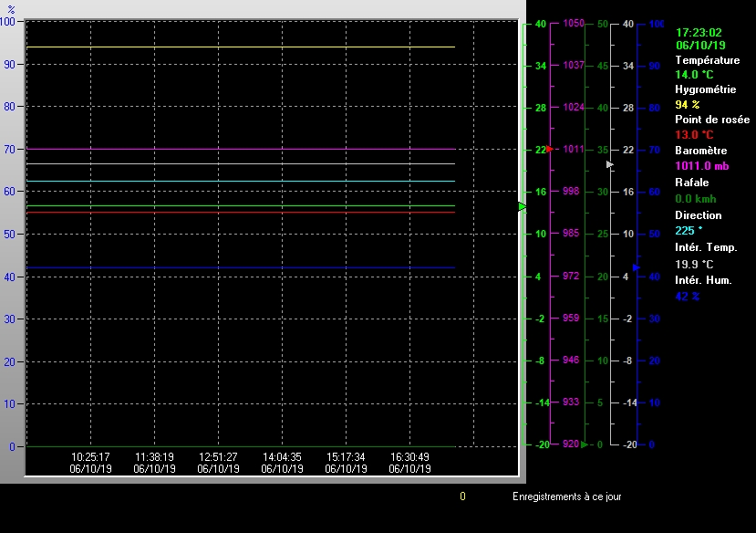The height and width of the screenshot is (533, 756).
Task: Click the blue interior humidity trace line
Action: pos(241,267)
